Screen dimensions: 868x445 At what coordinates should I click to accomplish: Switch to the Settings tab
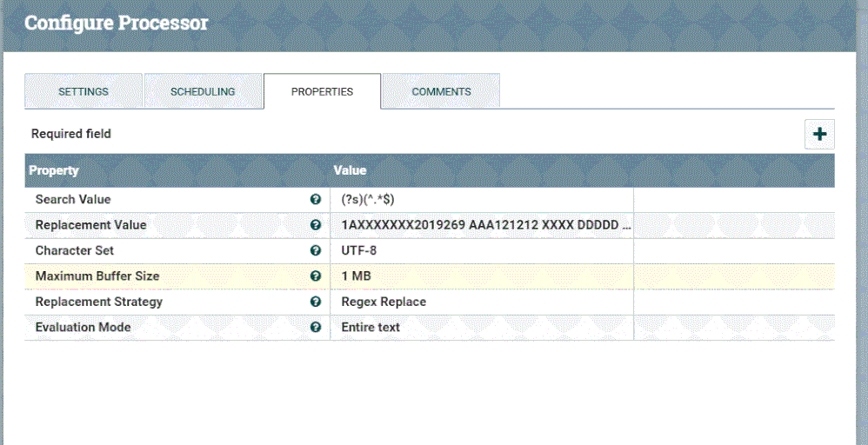pyautogui.click(x=83, y=91)
